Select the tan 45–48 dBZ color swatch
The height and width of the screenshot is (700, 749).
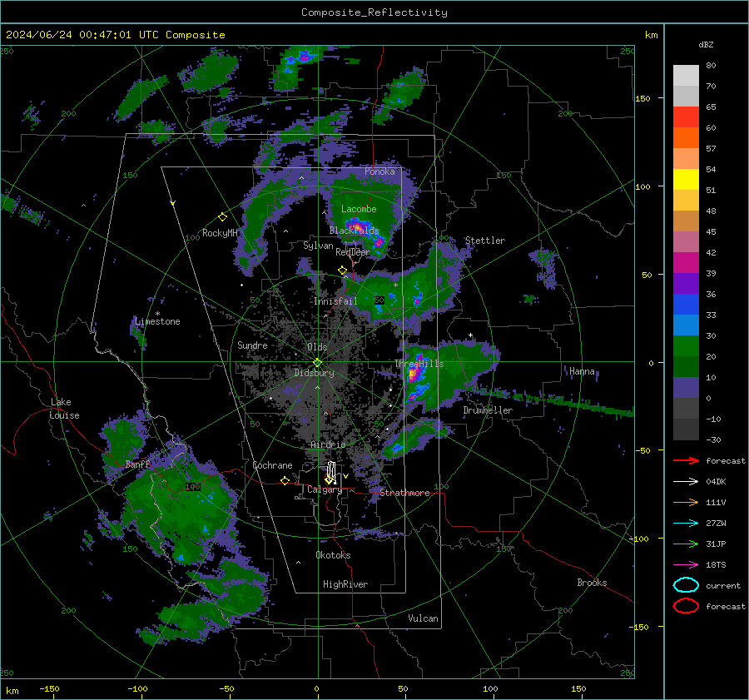click(686, 221)
